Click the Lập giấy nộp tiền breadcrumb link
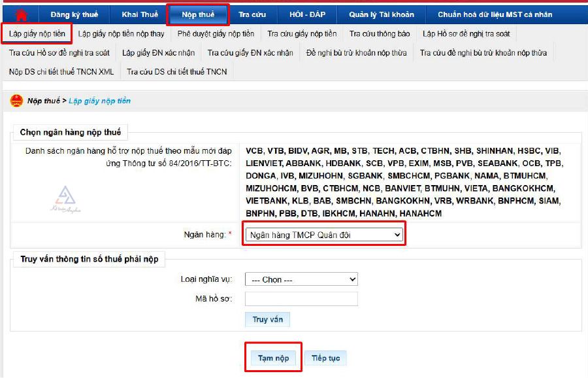 [100, 101]
